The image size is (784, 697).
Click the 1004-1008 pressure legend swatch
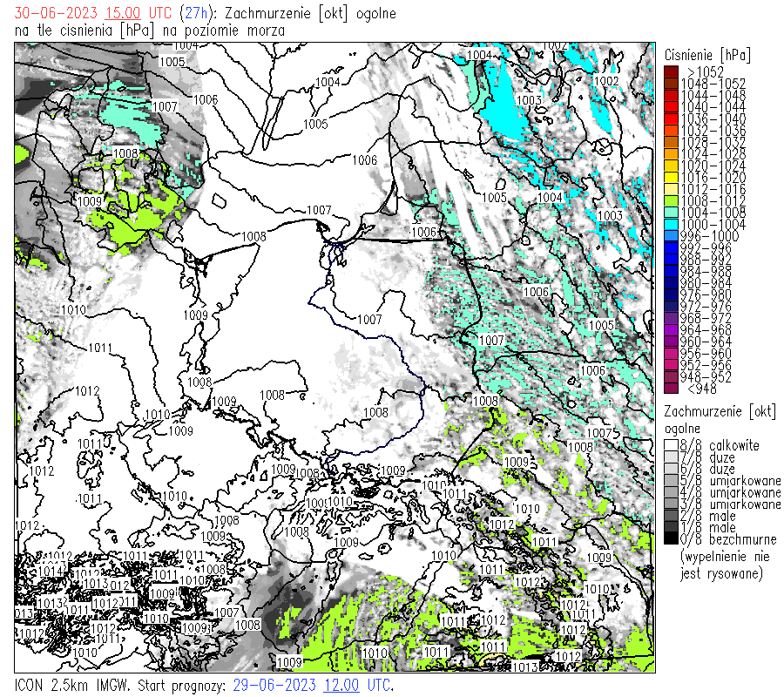(x=671, y=213)
